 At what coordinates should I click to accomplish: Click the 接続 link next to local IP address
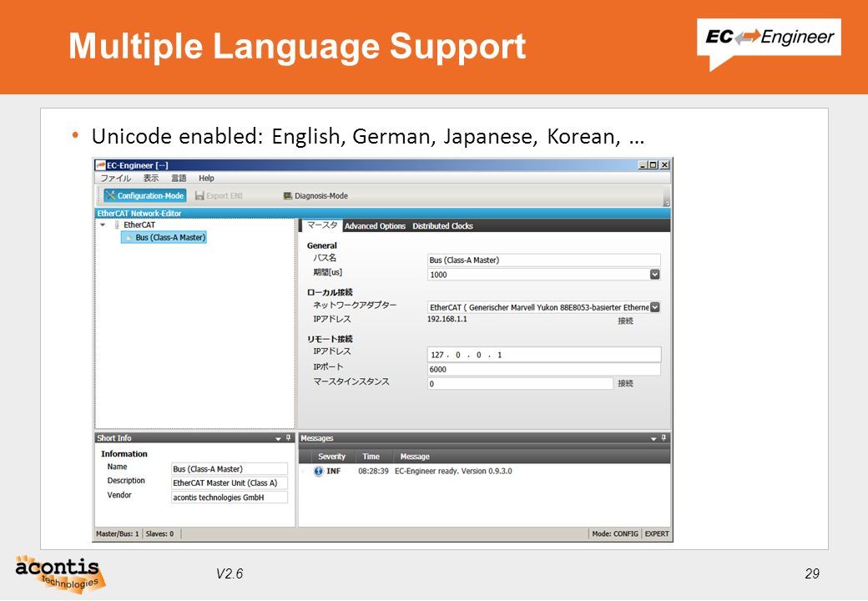(x=625, y=321)
